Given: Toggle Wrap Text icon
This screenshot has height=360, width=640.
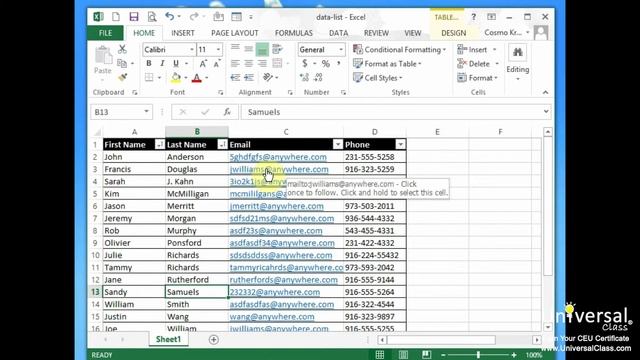Looking at the screenshot, I should [277, 49].
